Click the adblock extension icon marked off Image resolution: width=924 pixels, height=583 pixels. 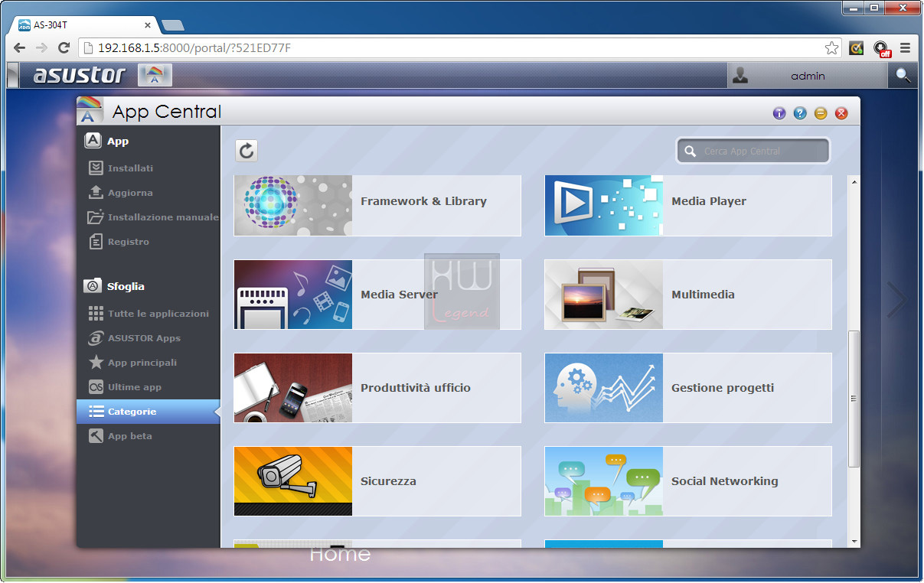click(882, 49)
